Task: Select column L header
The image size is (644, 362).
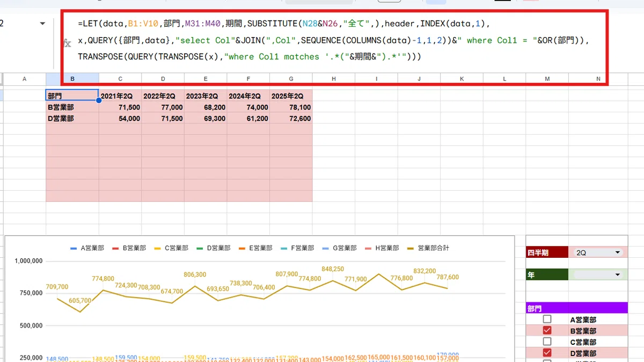Action: [504, 79]
